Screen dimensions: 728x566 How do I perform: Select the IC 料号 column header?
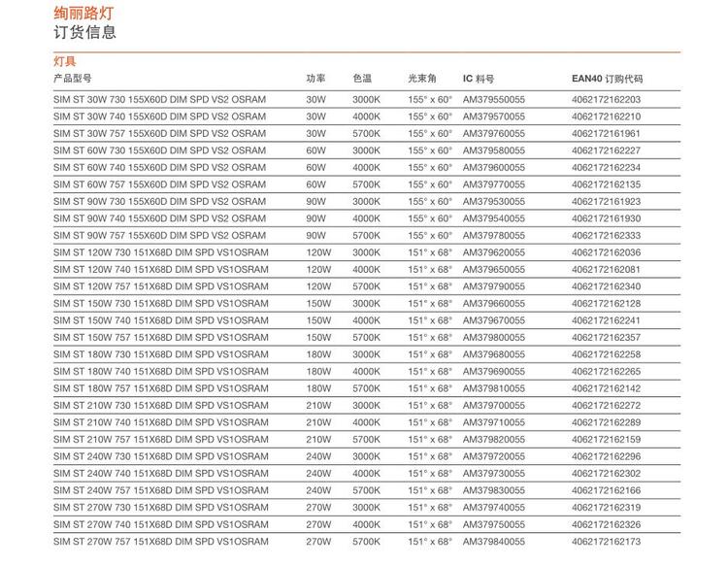coord(479,78)
